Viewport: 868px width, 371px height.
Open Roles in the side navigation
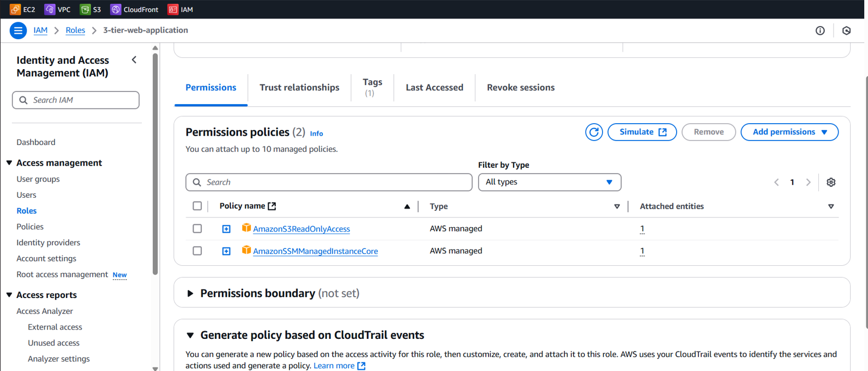click(x=27, y=211)
